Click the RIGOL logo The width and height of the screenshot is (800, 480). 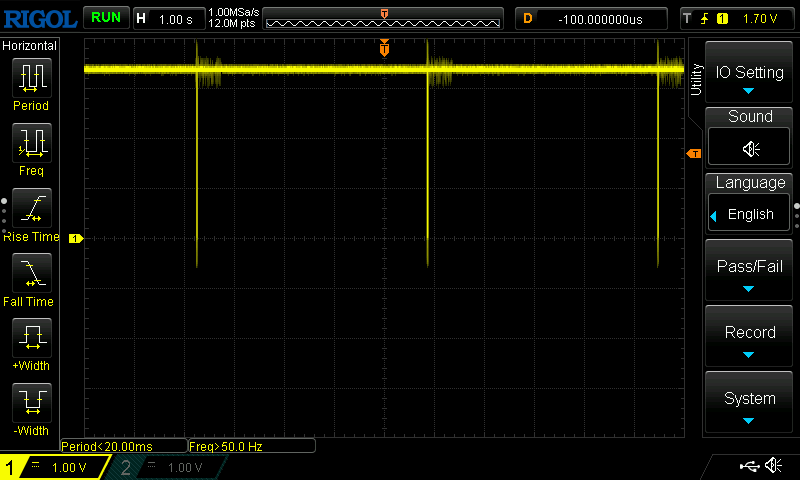(x=40, y=19)
